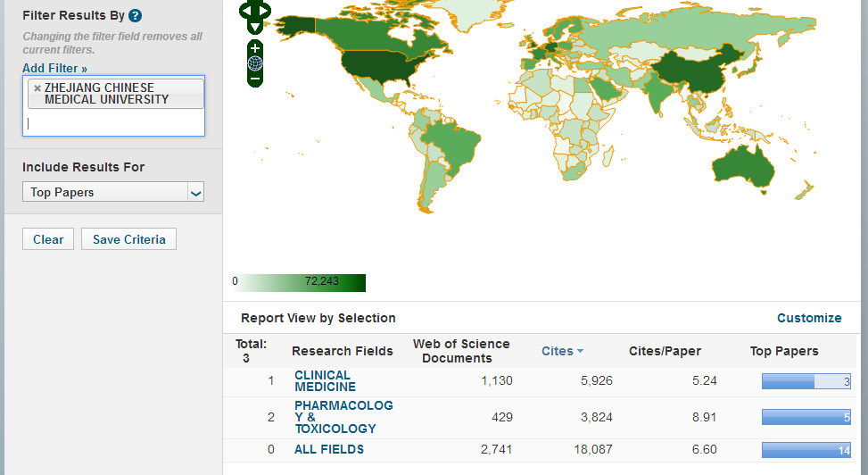Open Clinical Medicine research field

(x=325, y=381)
